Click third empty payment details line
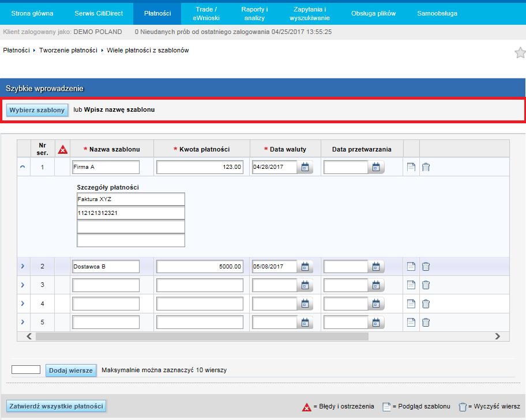 click(x=131, y=226)
